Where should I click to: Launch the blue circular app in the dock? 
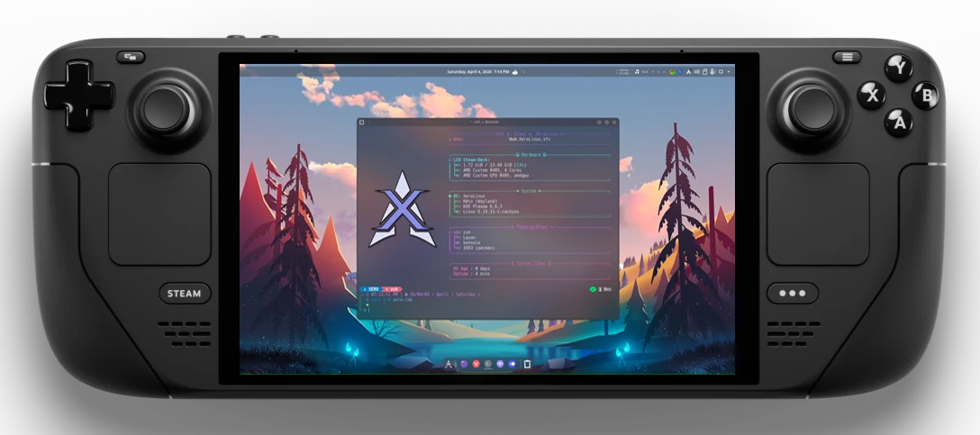pos(512,364)
